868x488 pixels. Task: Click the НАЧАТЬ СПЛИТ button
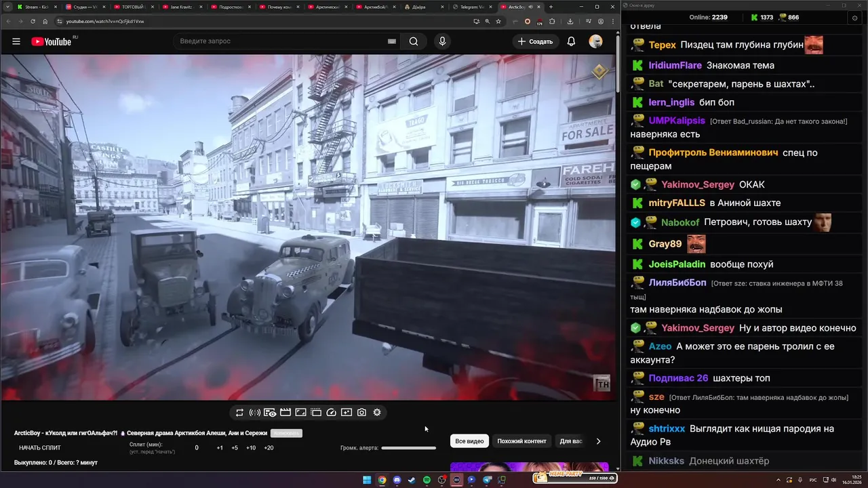point(40,448)
